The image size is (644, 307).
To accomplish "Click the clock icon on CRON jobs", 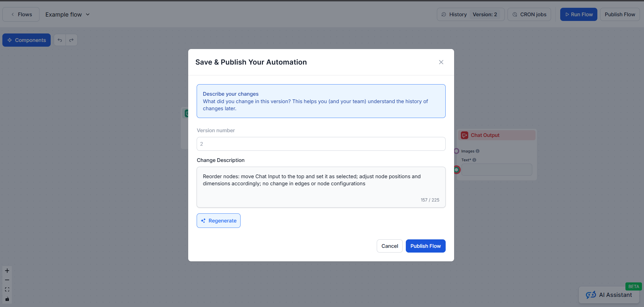I will pos(515,14).
